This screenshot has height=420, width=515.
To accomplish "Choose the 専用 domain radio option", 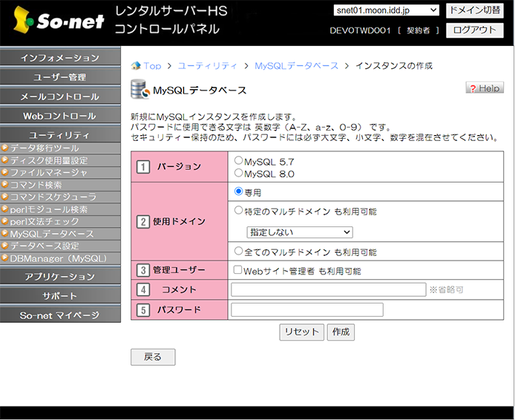I will 238,191.
